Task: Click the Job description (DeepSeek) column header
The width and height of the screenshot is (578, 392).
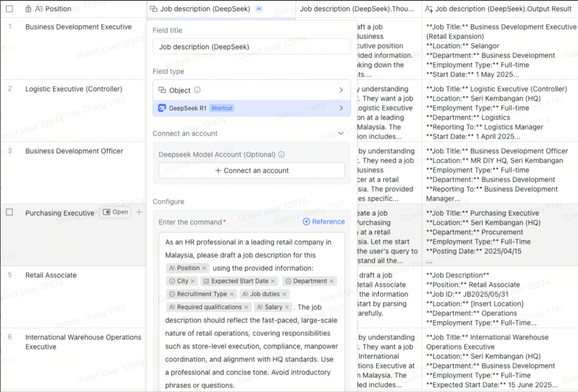Action: (221, 9)
